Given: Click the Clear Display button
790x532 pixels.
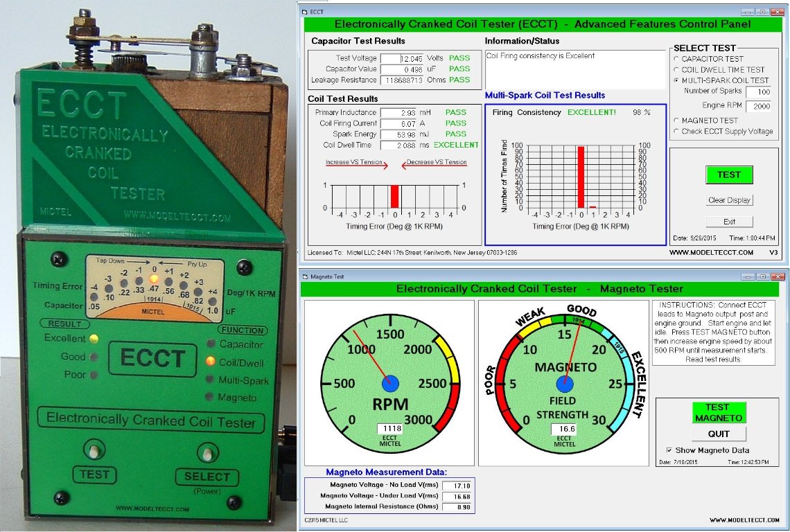Looking at the screenshot, I should point(729,200).
